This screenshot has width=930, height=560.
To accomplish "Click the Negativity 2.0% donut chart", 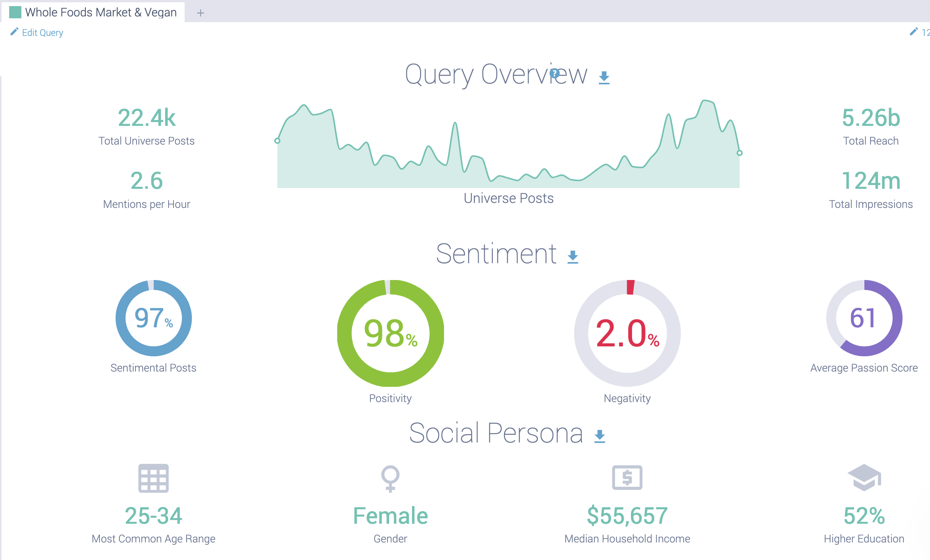I will click(627, 333).
